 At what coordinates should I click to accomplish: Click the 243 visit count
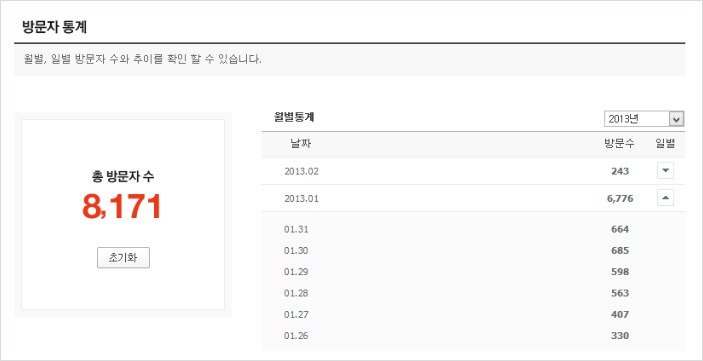click(x=620, y=171)
